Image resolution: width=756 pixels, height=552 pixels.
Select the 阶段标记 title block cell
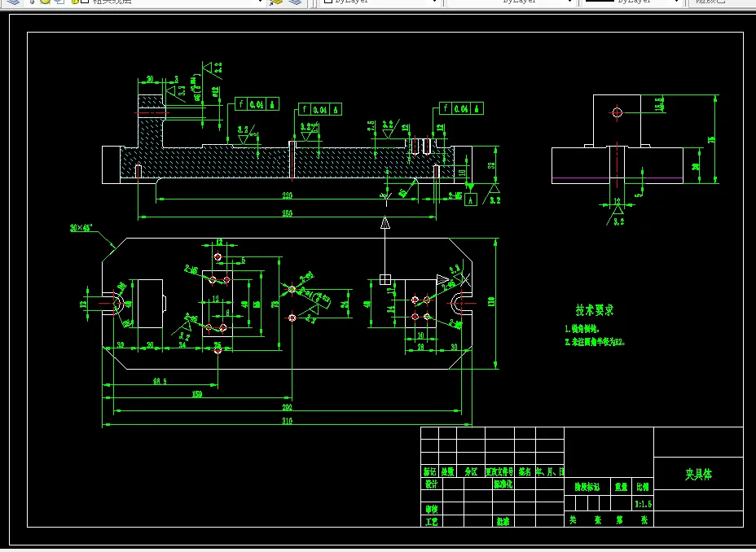(587, 487)
